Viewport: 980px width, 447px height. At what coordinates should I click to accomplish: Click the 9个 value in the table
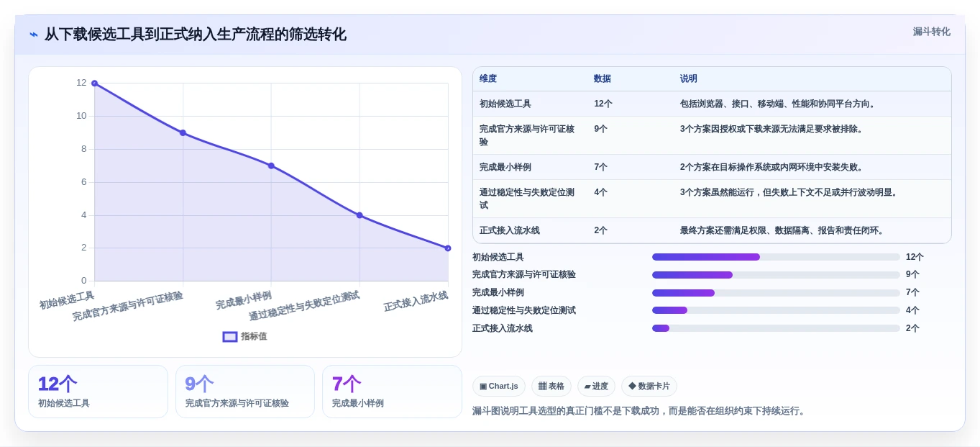click(600, 129)
